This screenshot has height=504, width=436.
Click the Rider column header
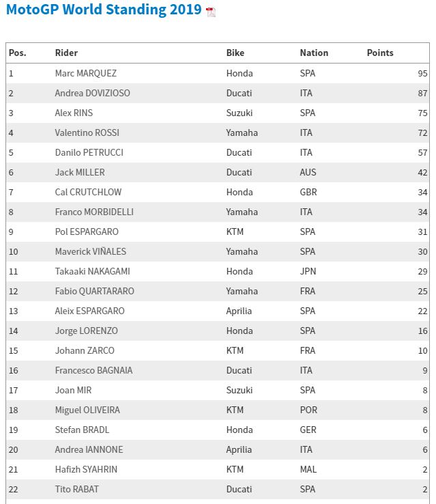pos(66,53)
